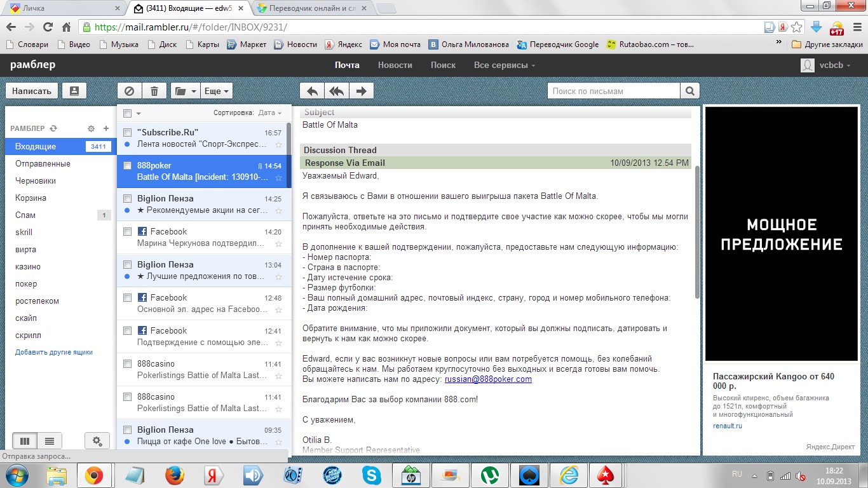Image resolution: width=868 pixels, height=488 pixels.
Task: Expand the Все сервисы menu
Action: coord(505,65)
